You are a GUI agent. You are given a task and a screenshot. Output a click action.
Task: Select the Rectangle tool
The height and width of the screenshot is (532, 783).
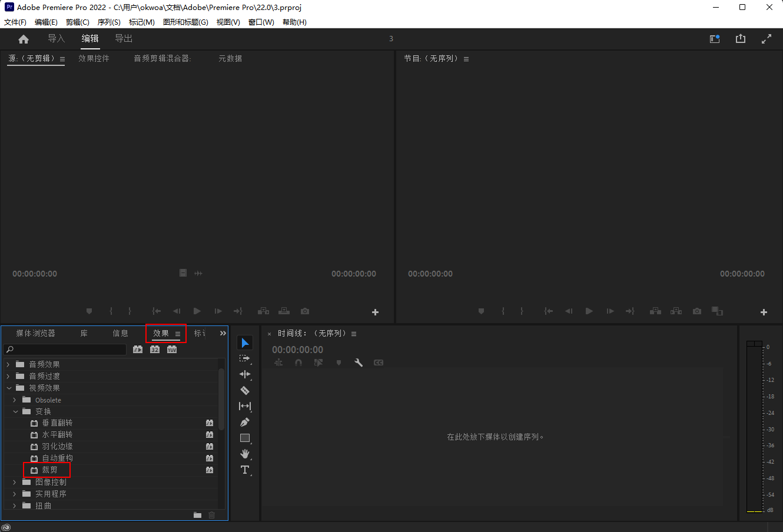pyautogui.click(x=245, y=438)
